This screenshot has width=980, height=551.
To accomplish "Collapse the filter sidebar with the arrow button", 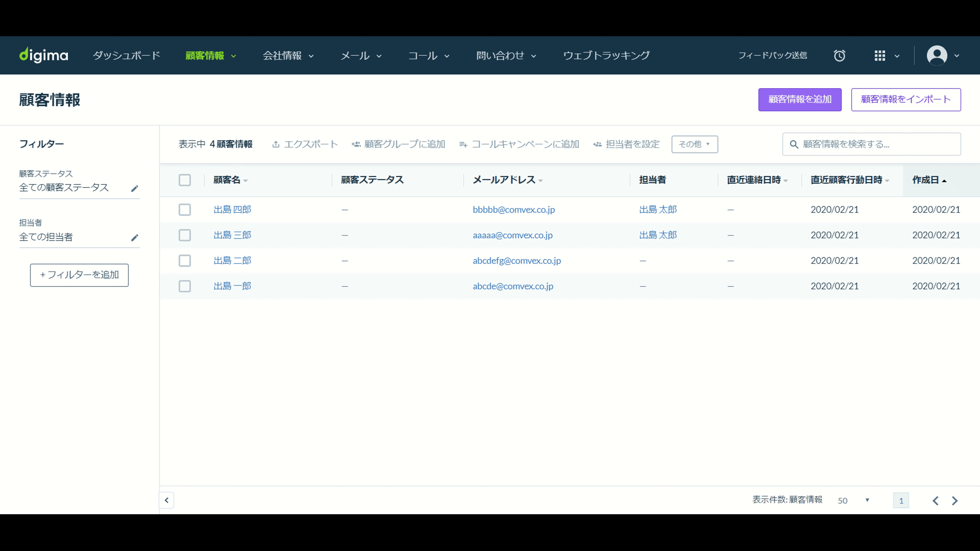I will coord(166,500).
